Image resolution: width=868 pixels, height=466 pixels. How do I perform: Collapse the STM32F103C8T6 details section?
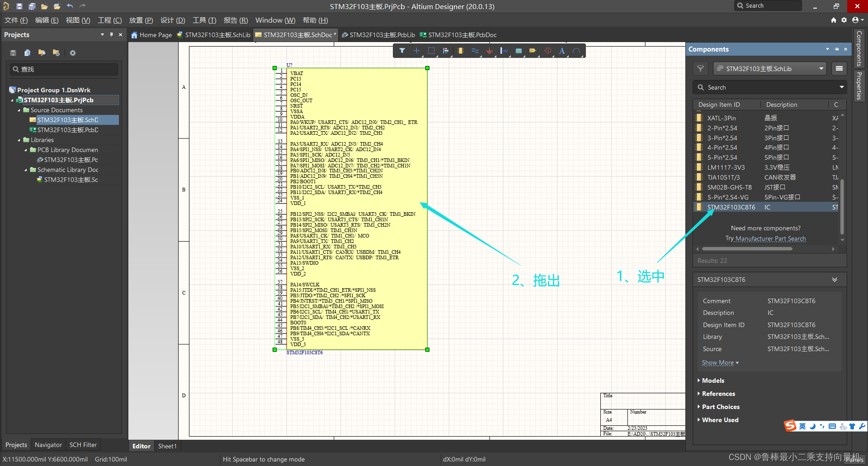tap(835, 280)
